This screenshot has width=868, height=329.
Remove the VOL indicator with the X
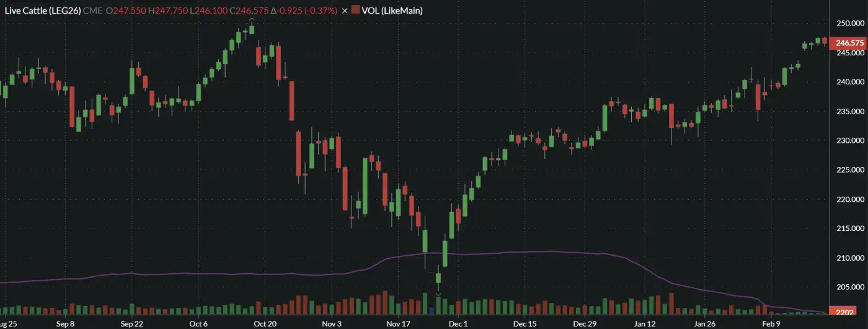345,11
